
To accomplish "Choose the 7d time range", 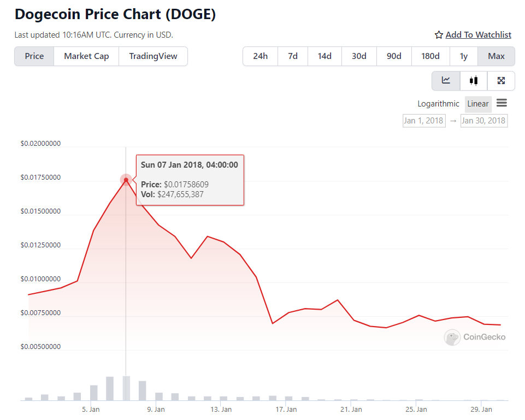I will (293, 56).
